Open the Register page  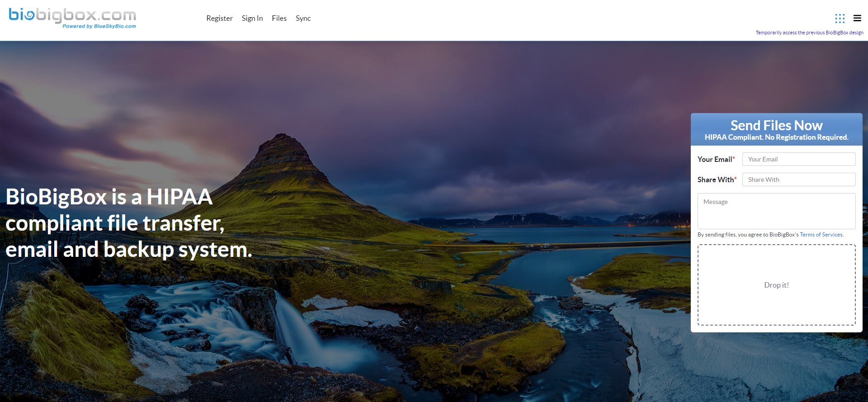click(219, 18)
